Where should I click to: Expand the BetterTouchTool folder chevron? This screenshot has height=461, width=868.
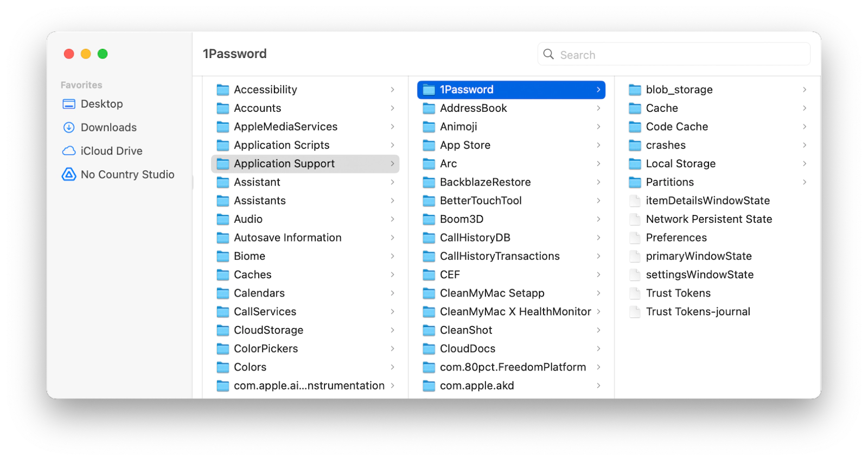pyautogui.click(x=598, y=201)
